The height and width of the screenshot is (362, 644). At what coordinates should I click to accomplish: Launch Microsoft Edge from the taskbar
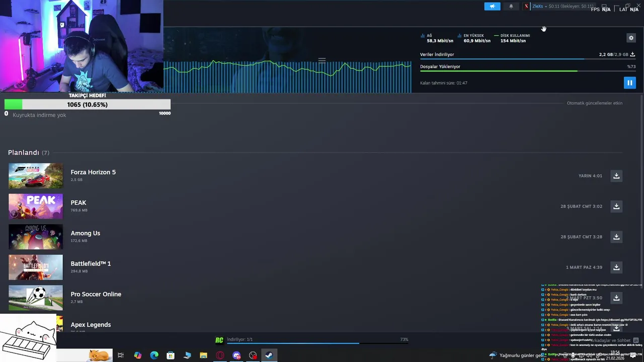tap(154, 355)
